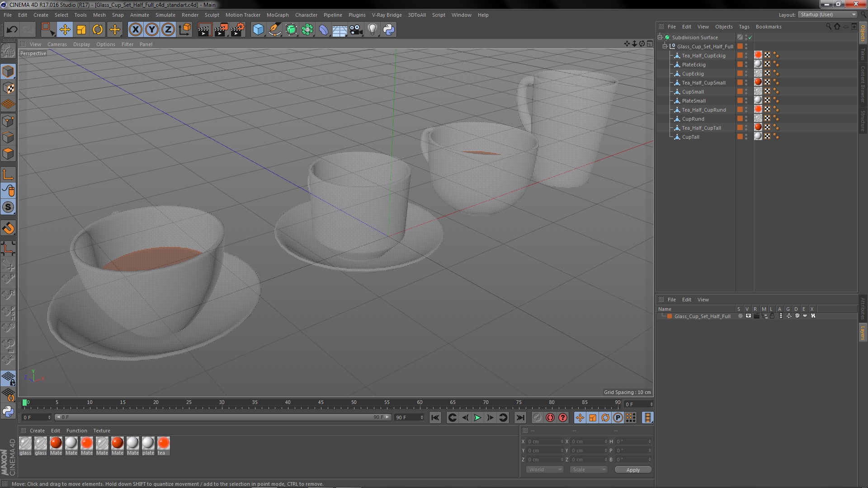Select CupRund in the object tree
Screen dimensions: 868x488
(x=693, y=119)
